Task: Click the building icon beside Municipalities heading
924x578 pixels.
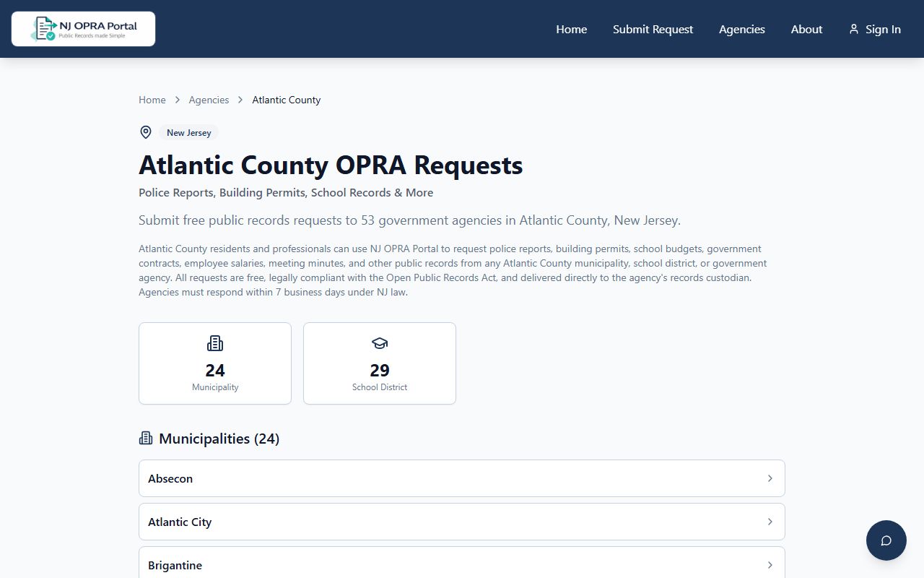Action: (x=146, y=438)
